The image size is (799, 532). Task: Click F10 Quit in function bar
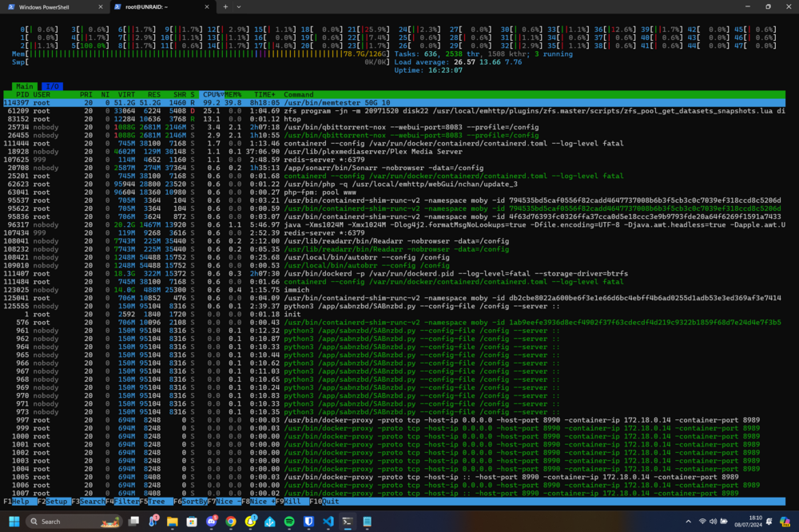tap(324, 502)
